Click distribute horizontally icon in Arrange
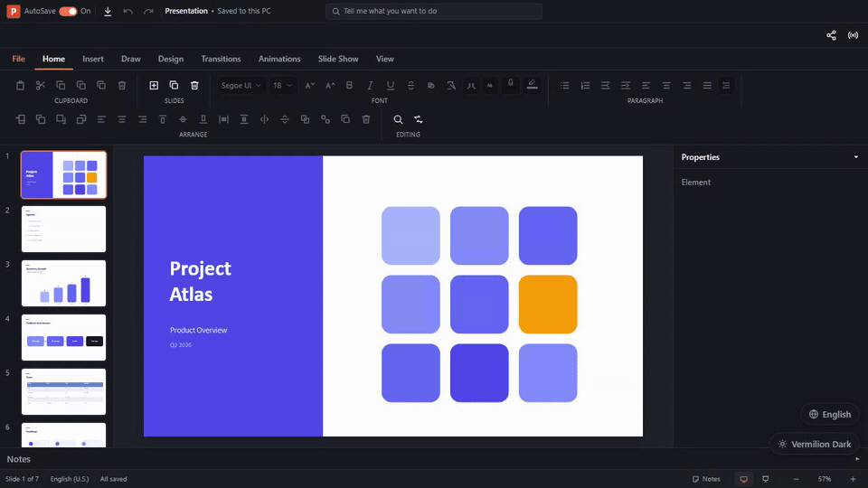868x488 pixels. point(223,119)
